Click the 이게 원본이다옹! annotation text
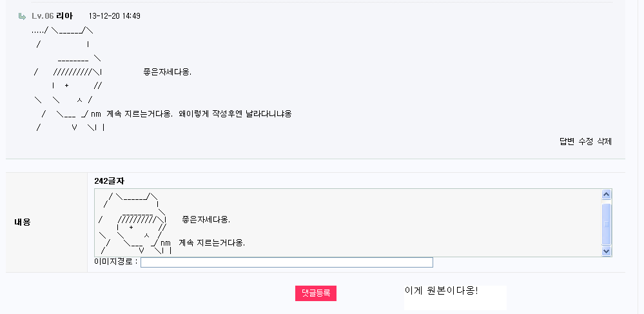 click(x=441, y=291)
